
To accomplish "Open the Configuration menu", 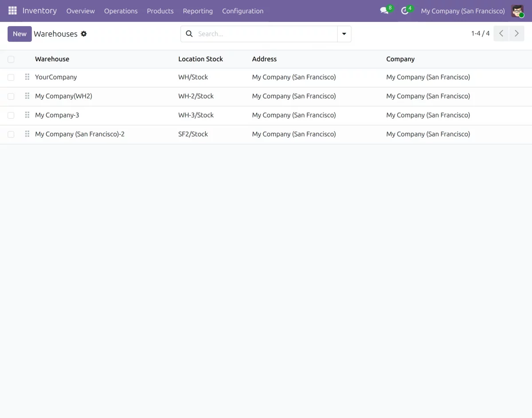I will pos(243,11).
